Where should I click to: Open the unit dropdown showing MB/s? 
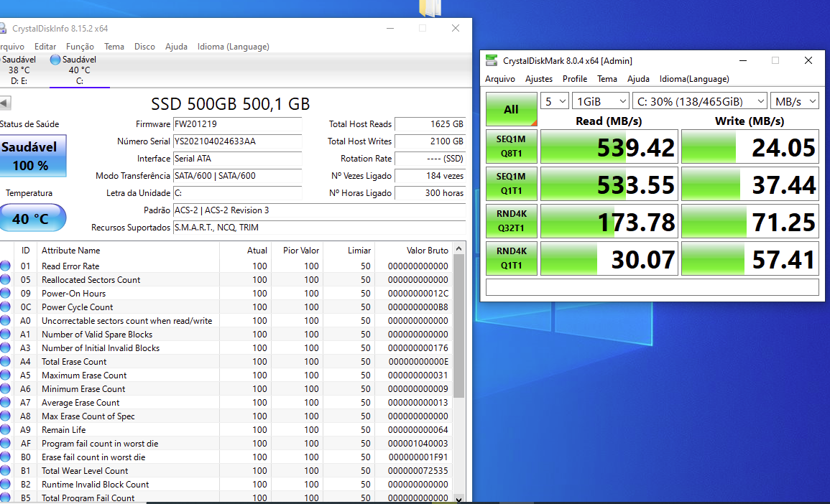pyautogui.click(x=795, y=101)
